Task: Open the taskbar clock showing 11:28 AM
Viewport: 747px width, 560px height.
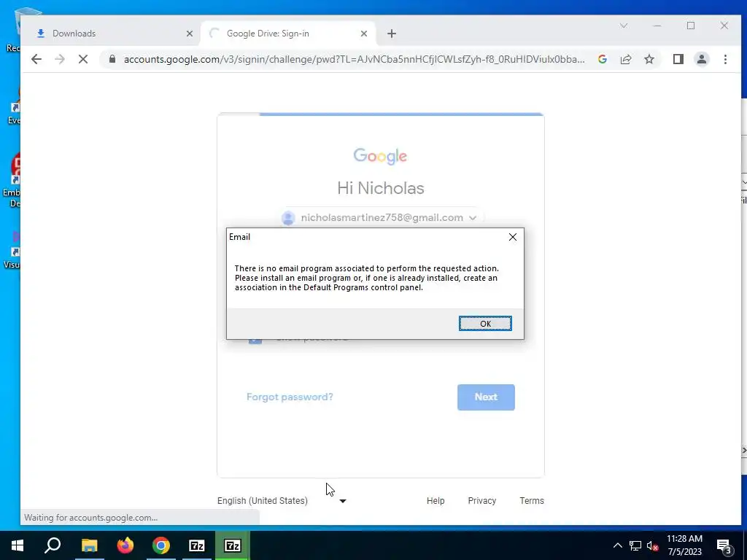Action: click(684, 545)
